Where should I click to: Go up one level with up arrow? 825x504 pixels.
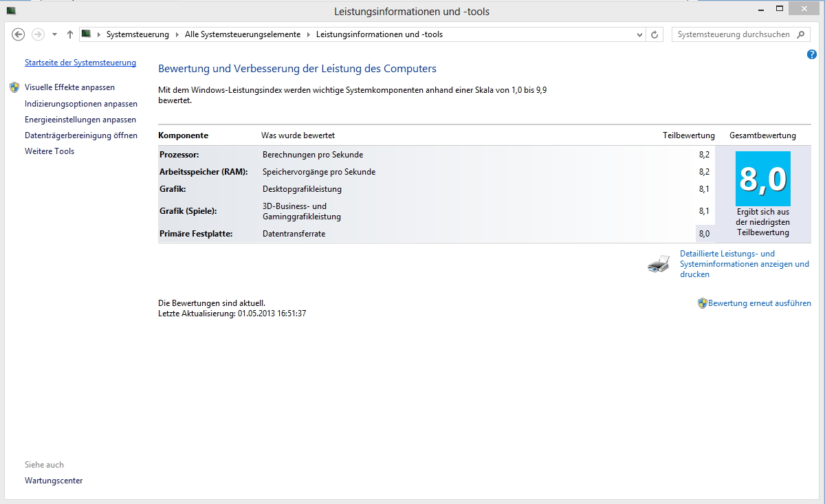70,34
